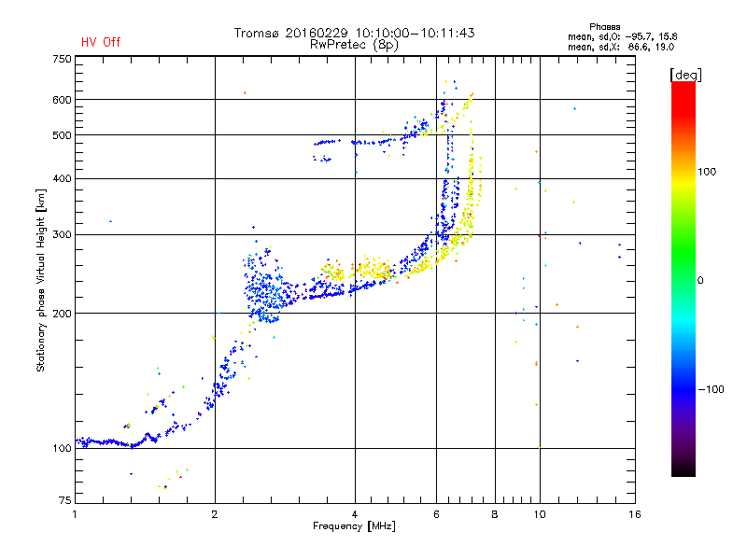Click the 'RwPretec (8p)' subtitle
This screenshot has height=560, width=747.
tap(354, 45)
